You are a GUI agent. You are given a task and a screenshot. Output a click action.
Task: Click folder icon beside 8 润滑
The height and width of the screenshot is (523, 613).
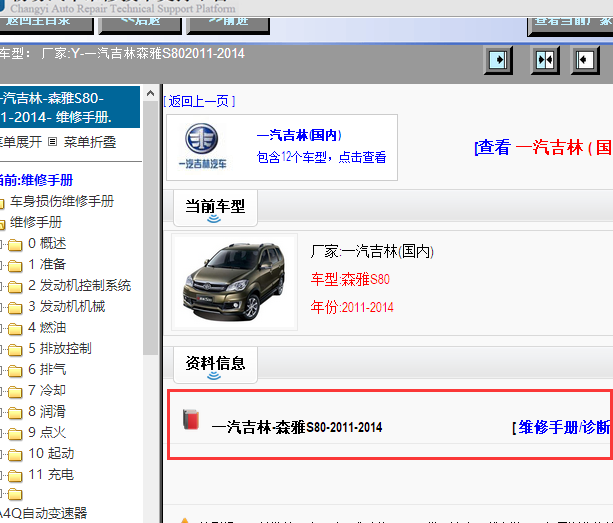click(x=15, y=413)
